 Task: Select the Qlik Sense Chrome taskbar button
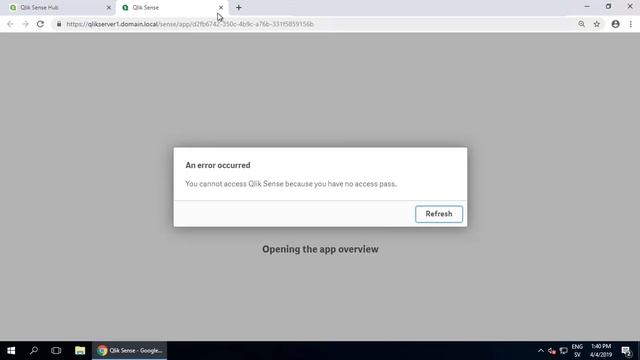129,351
